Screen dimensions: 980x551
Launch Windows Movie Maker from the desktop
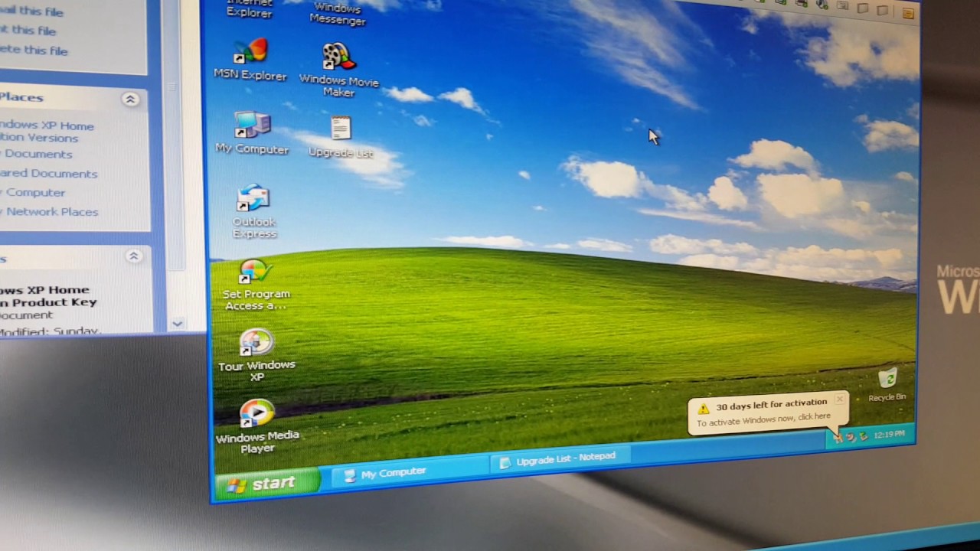click(338, 70)
